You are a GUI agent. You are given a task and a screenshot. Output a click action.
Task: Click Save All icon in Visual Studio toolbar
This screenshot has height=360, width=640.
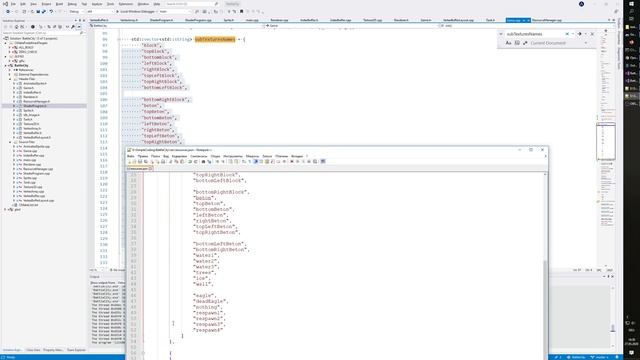click(x=44, y=11)
